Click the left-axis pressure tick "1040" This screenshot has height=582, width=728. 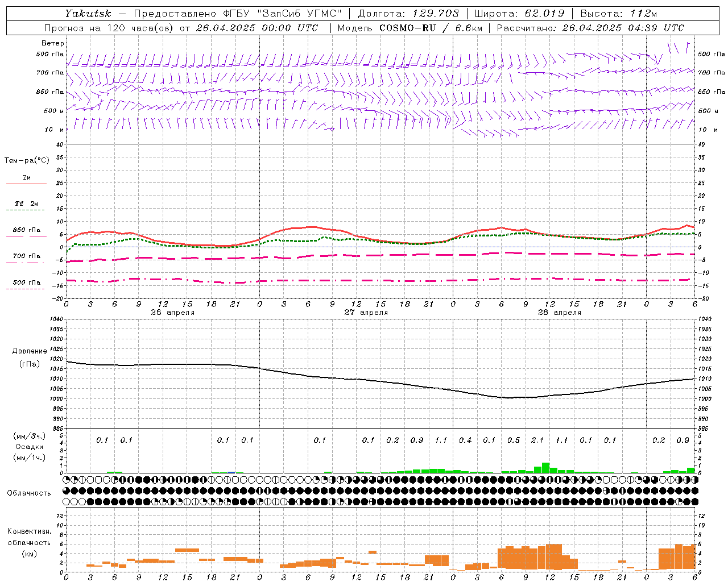57,319
